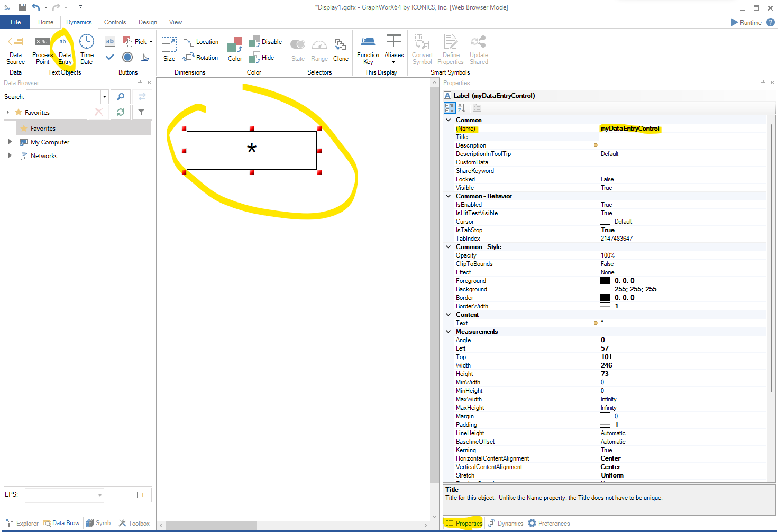Click the Border black color swatch
This screenshot has height=532, width=778.
point(605,298)
